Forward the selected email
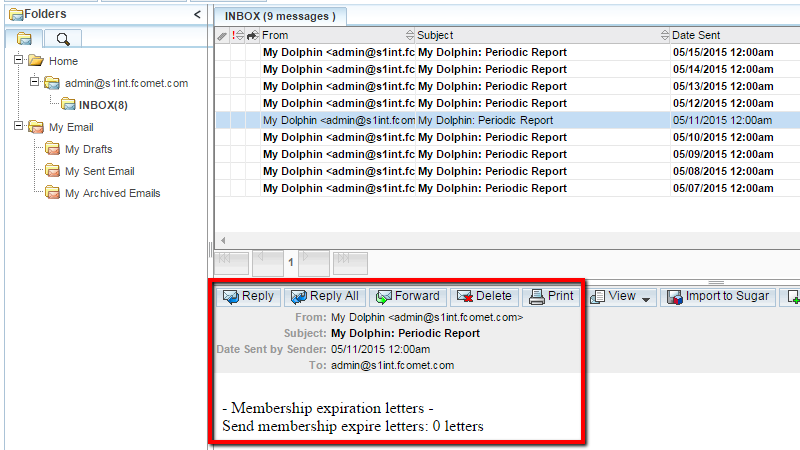The height and width of the screenshot is (450, 800). point(407,296)
